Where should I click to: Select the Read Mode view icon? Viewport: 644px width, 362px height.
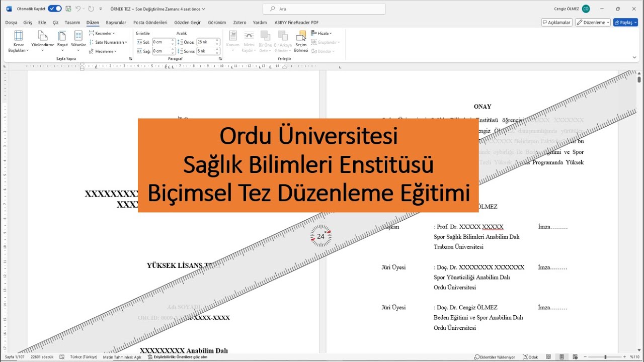(548, 357)
